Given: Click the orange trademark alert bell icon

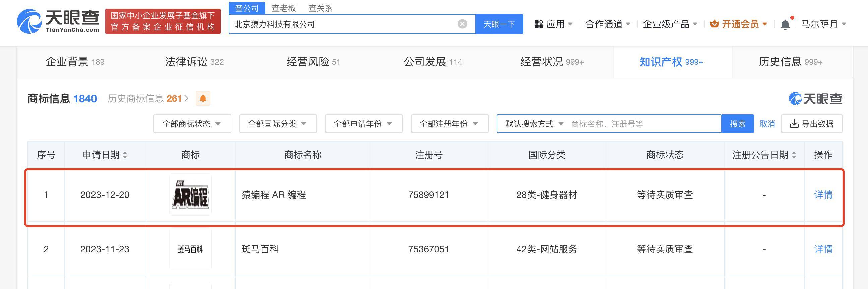Looking at the screenshot, I should pyautogui.click(x=203, y=99).
